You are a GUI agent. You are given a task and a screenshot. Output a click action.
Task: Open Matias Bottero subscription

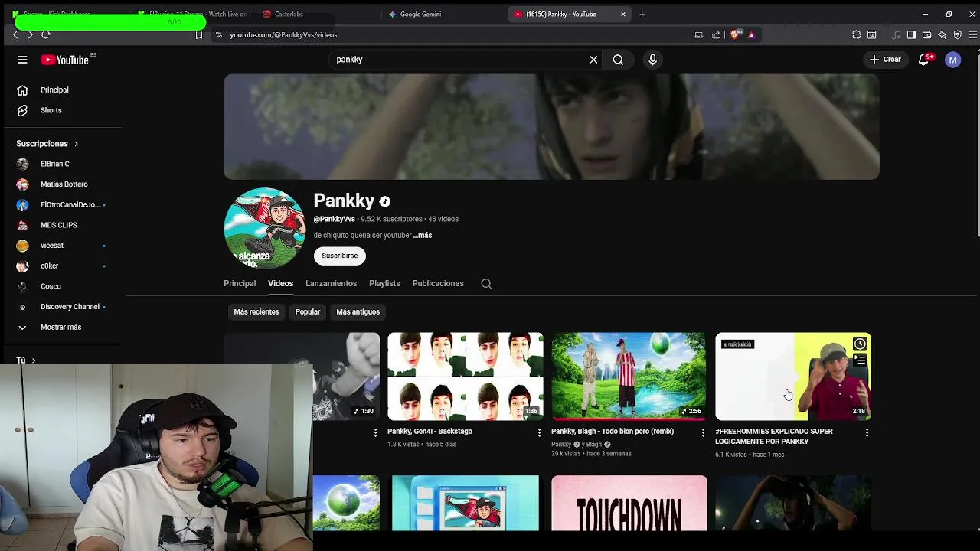pos(65,184)
